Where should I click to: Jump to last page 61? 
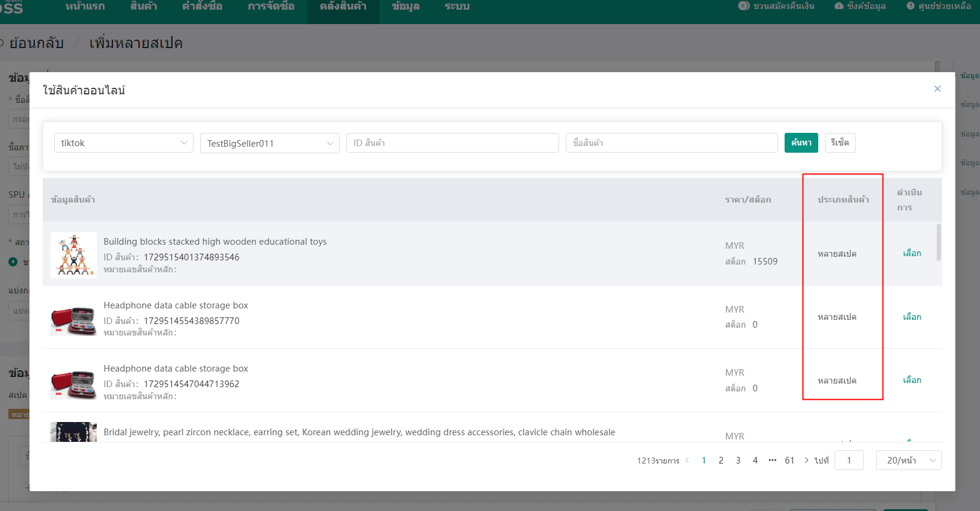click(789, 461)
